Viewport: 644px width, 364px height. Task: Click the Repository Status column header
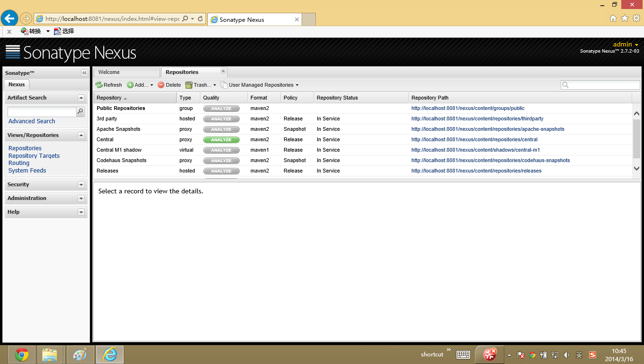point(361,98)
